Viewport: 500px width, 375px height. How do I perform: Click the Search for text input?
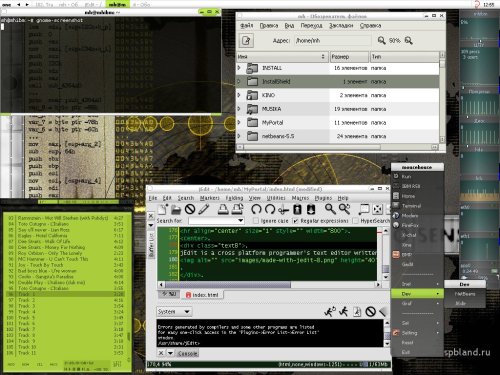click(213, 221)
